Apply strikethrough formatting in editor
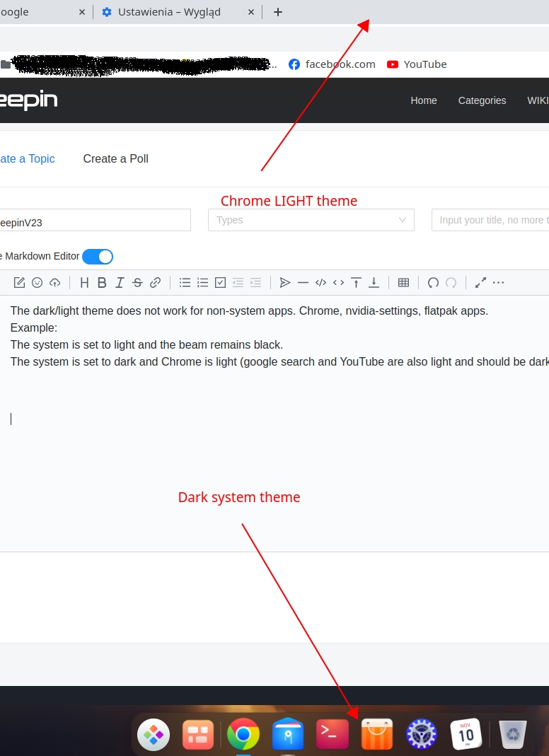The image size is (549, 756). tap(137, 283)
